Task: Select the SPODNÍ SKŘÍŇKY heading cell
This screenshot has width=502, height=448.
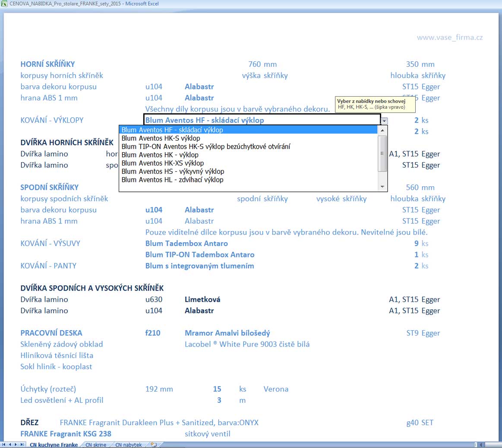Action: (50, 187)
